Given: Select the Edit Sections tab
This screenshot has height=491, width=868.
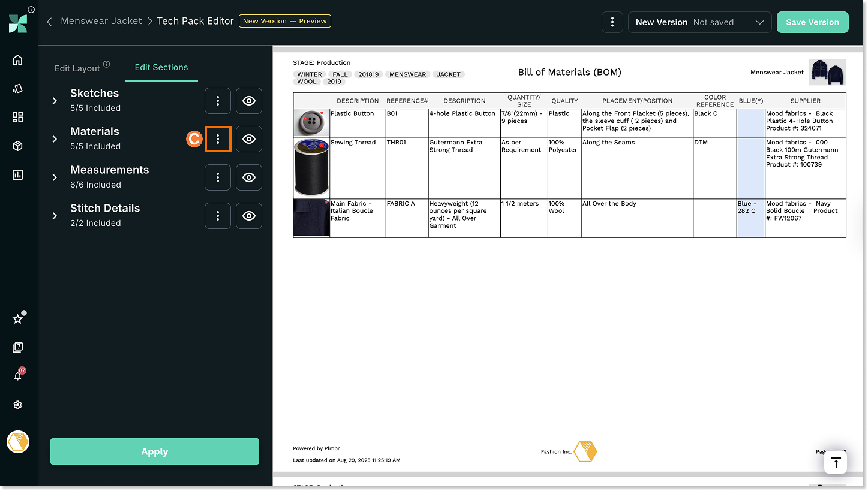Looking at the screenshot, I should click(161, 67).
